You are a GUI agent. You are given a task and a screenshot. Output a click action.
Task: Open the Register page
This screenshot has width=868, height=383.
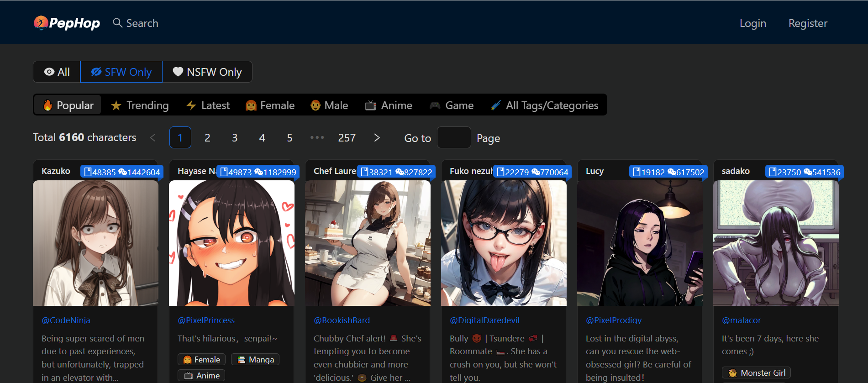tap(808, 23)
